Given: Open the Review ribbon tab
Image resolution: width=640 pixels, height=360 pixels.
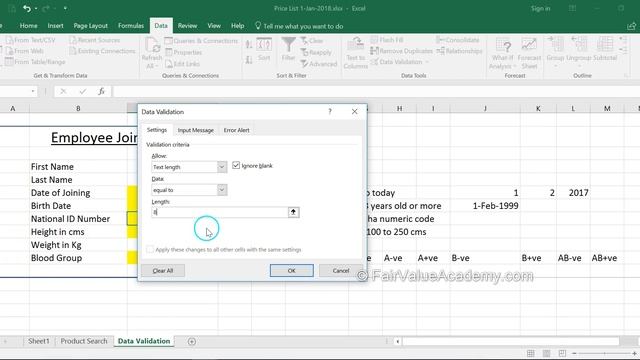Looking at the screenshot, I should pyautogui.click(x=187, y=26).
